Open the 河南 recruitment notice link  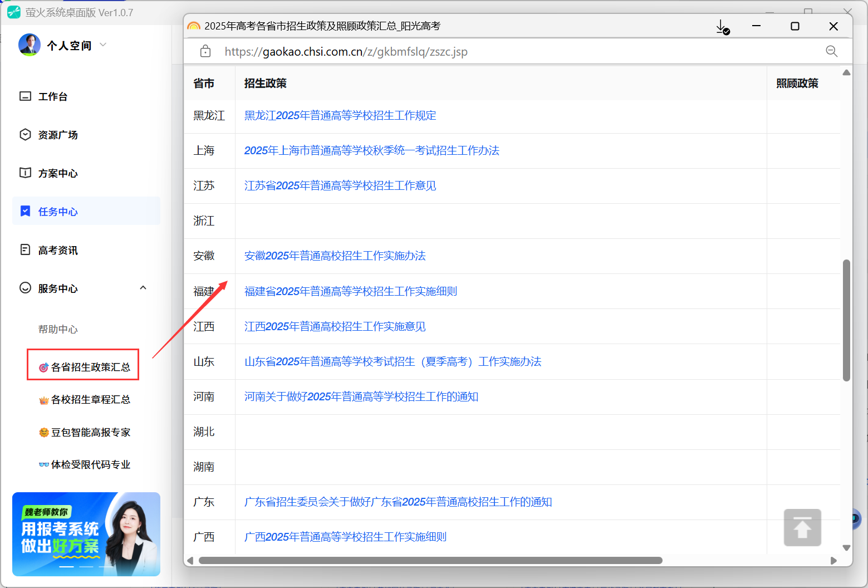[361, 396]
